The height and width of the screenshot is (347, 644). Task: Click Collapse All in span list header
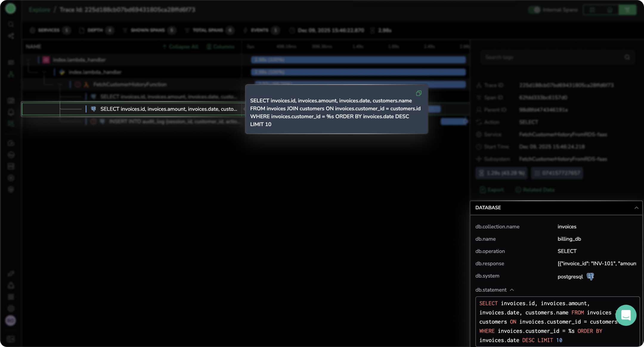(180, 47)
